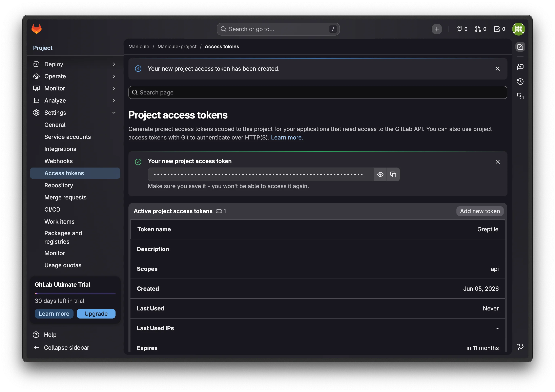Image resolution: width=555 pixels, height=392 pixels.
Task: Collapse the Settings section chevron
Action: tap(114, 113)
